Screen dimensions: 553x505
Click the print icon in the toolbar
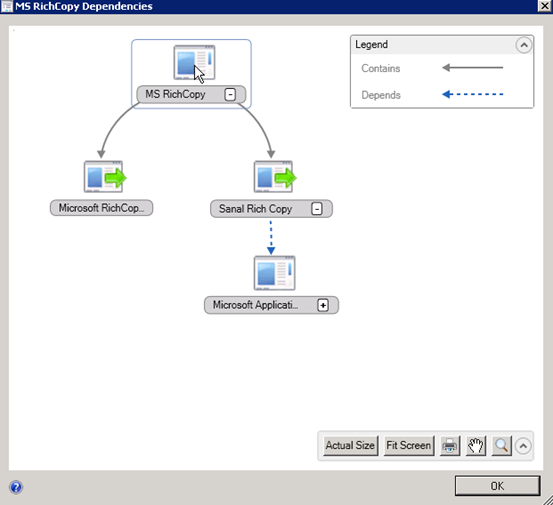click(450, 446)
